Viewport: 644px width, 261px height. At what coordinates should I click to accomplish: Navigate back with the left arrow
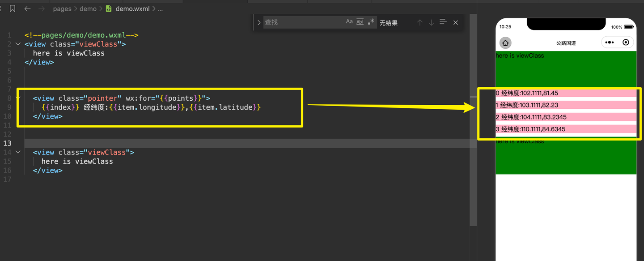click(x=27, y=9)
